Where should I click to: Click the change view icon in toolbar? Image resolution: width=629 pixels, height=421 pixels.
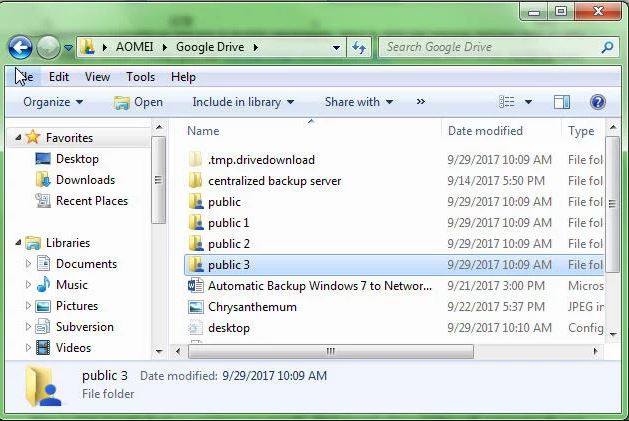506,102
